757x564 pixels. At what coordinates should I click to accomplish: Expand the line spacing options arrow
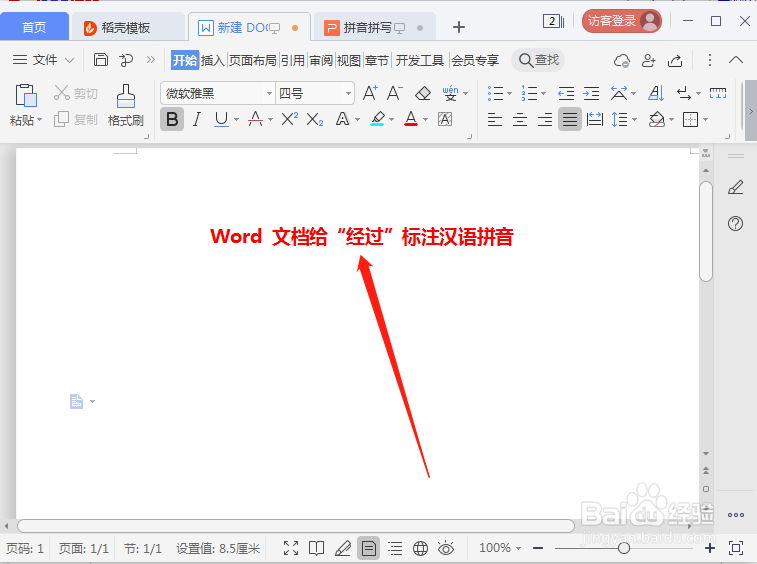tap(634, 119)
